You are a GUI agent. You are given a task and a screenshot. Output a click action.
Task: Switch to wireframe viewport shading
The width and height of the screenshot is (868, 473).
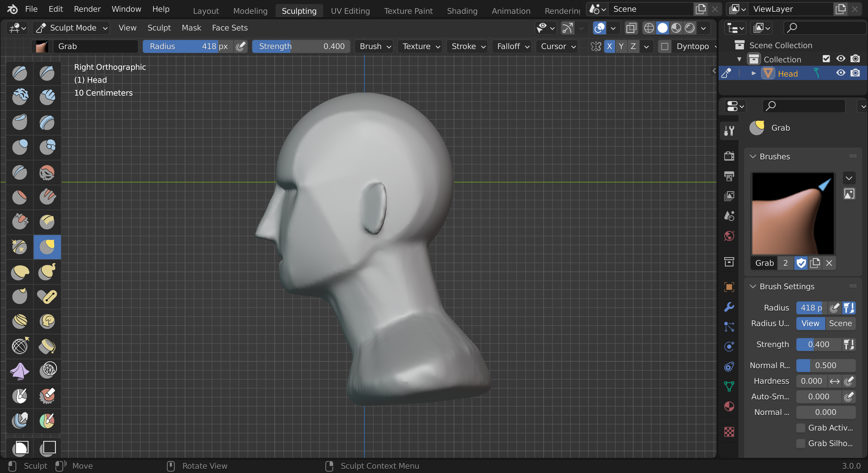(x=649, y=28)
